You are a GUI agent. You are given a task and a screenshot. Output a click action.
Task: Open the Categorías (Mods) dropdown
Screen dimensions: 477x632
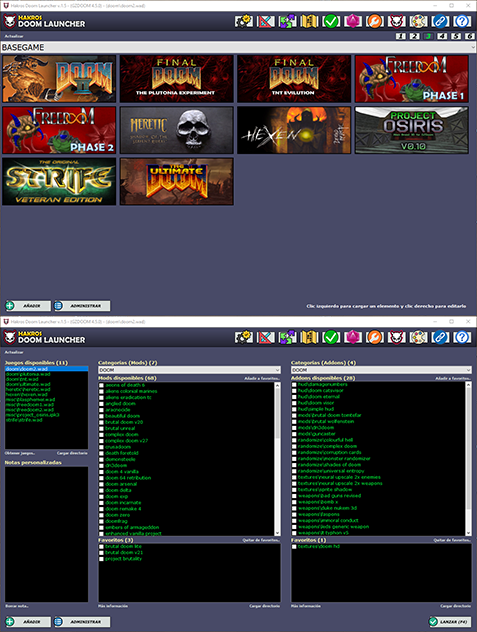[x=189, y=370]
